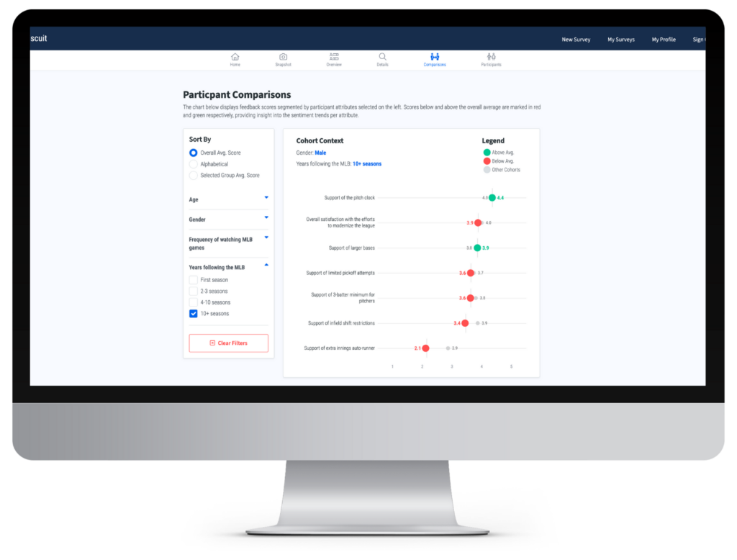Image resolution: width=737 pixels, height=560 pixels.
Task: Select the Comparisons people icon
Action: 435,57
